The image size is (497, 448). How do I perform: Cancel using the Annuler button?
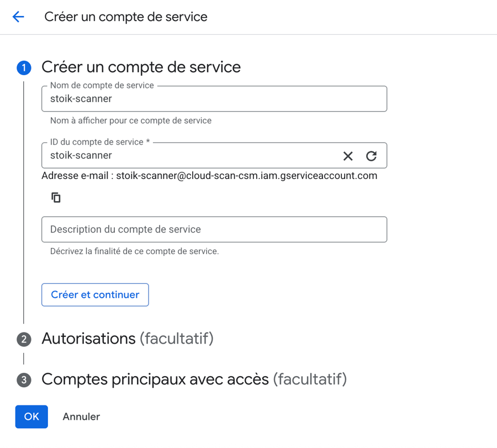click(81, 417)
